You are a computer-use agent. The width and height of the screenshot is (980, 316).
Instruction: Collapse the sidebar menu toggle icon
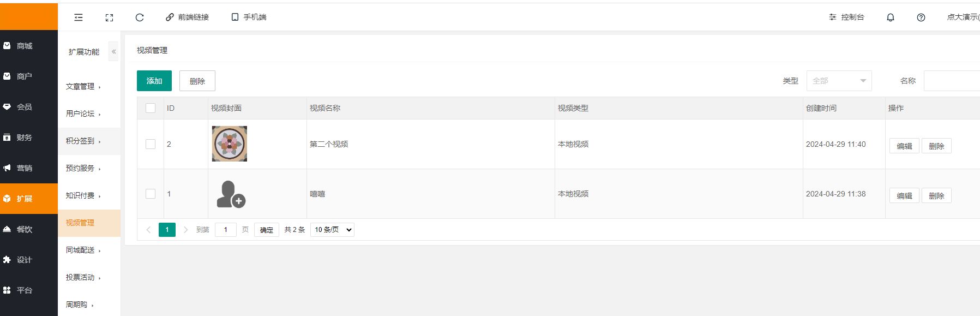pos(79,17)
